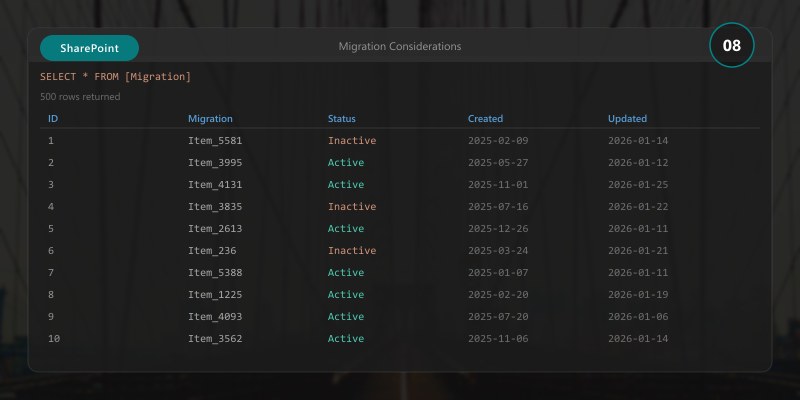Select cell Item_3562
The width and height of the screenshot is (800, 400).
pos(215,338)
